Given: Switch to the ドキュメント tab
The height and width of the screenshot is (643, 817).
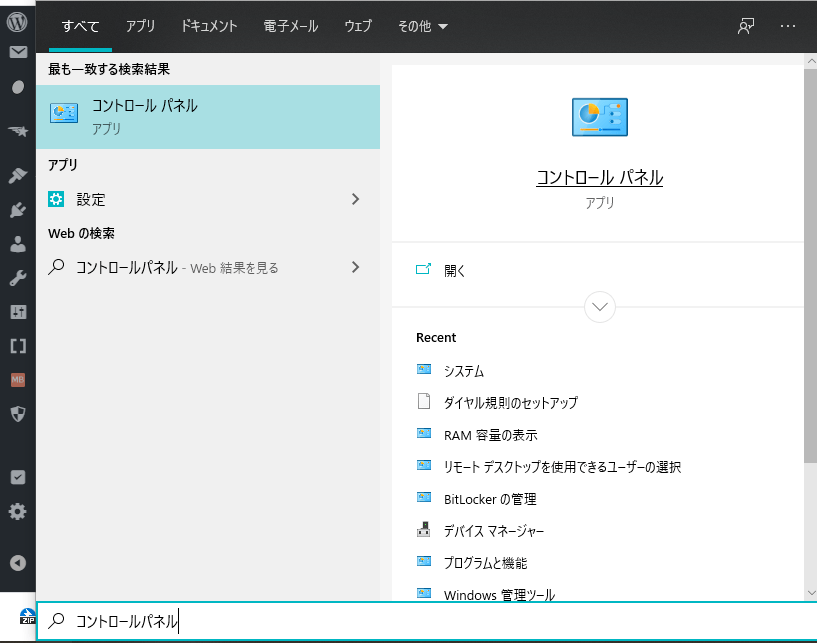Looking at the screenshot, I should coord(209,26).
